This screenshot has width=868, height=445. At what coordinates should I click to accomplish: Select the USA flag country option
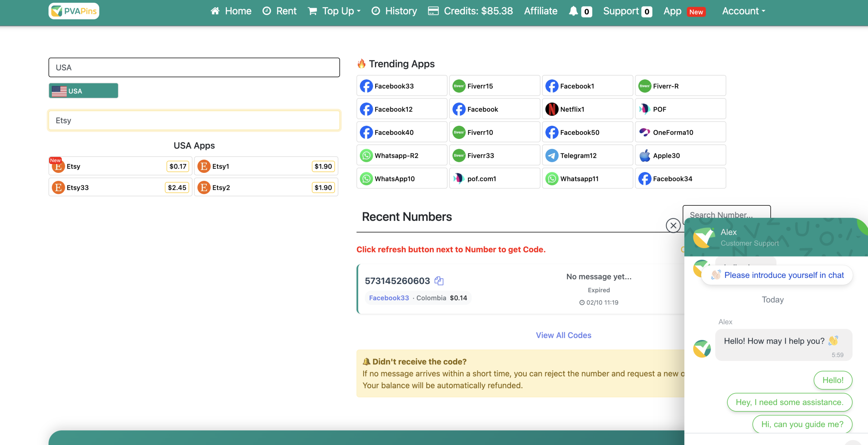pyautogui.click(x=83, y=91)
